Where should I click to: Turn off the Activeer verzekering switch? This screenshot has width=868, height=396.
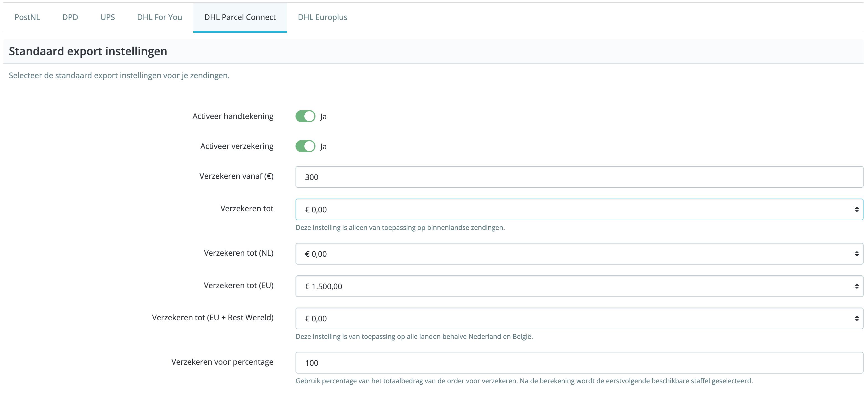305,146
